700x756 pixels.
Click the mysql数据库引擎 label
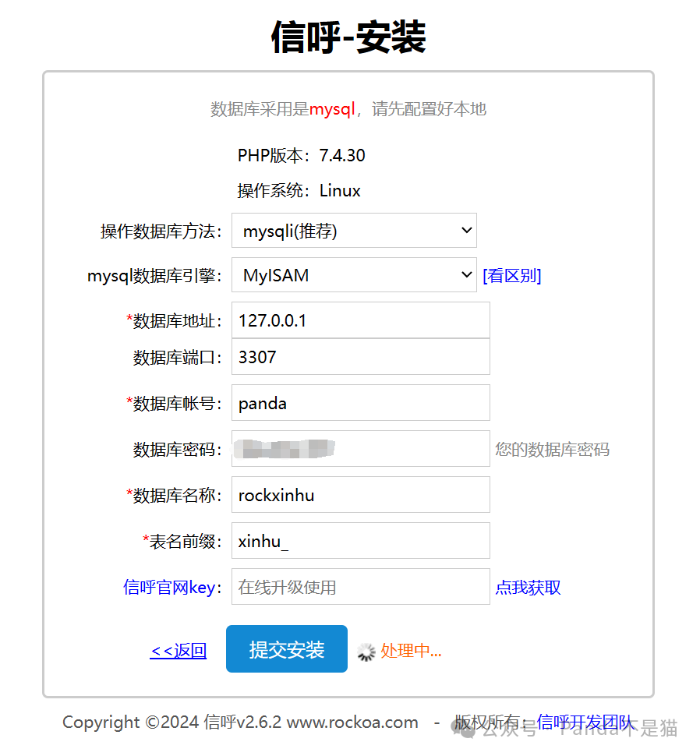pos(154,276)
